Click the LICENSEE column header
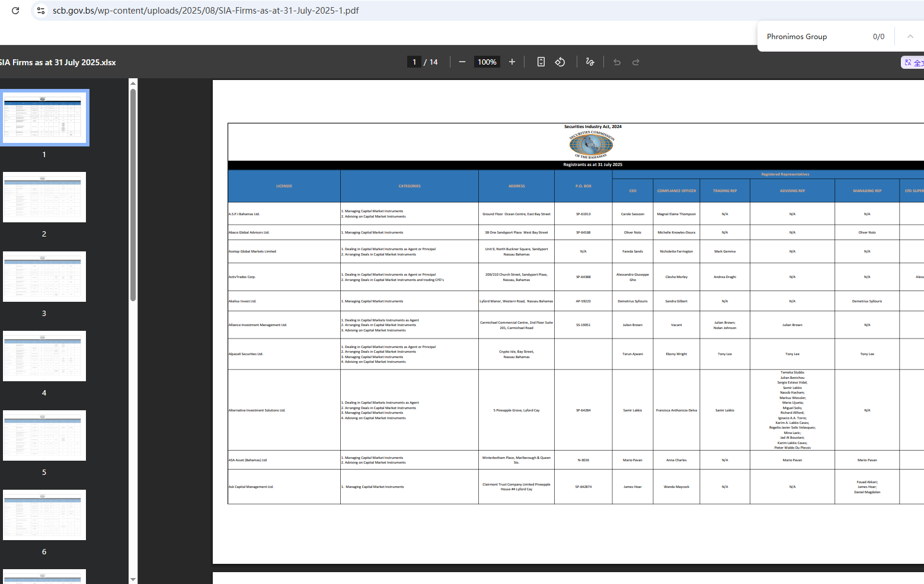The image size is (924, 584). tap(284, 186)
